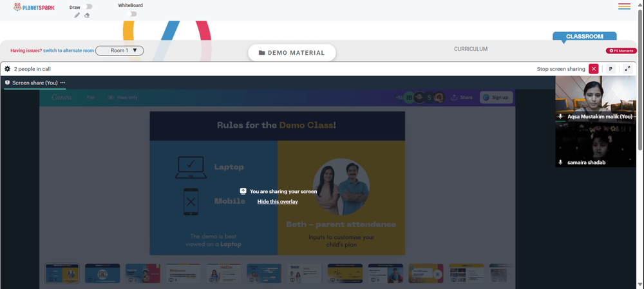This screenshot has height=289, width=644.
Task: Open the DEMO MATERIAL button
Action: (x=292, y=53)
